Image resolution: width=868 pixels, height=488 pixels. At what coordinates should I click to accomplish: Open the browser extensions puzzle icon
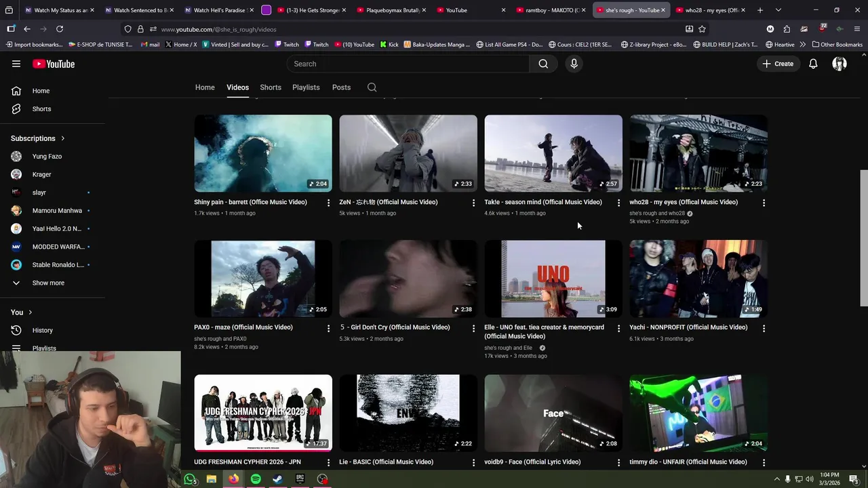click(787, 29)
